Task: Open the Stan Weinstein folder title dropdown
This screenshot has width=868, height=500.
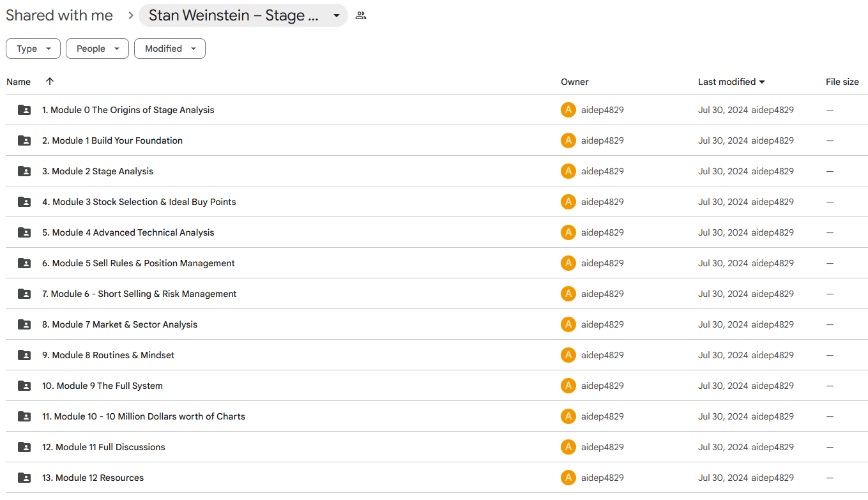Action: [243, 15]
